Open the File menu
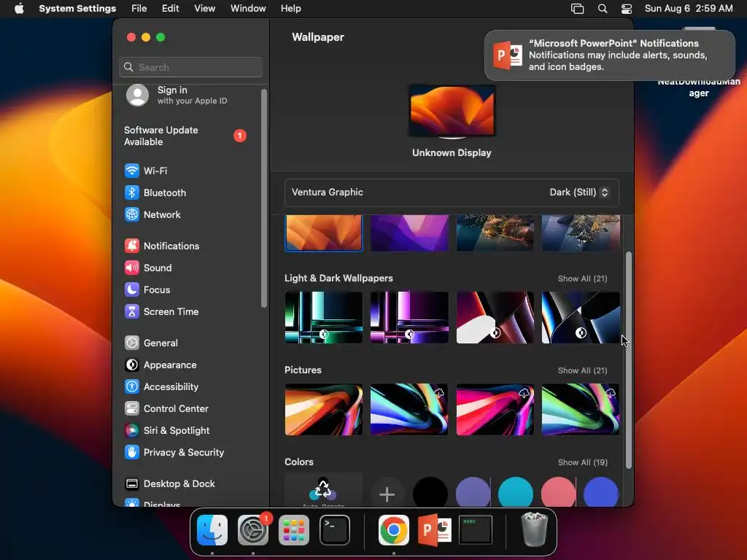The width and height of the screenshot is (747, 560). tap(139, 9)
